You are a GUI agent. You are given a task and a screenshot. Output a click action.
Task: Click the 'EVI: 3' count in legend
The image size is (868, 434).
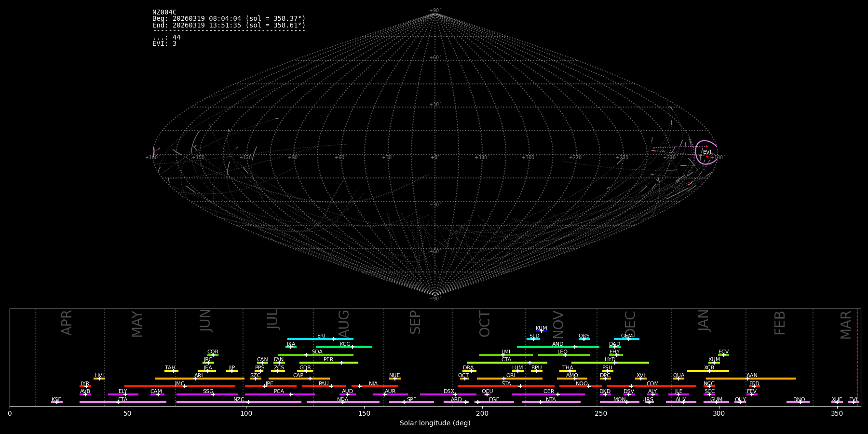click(164, 44)
